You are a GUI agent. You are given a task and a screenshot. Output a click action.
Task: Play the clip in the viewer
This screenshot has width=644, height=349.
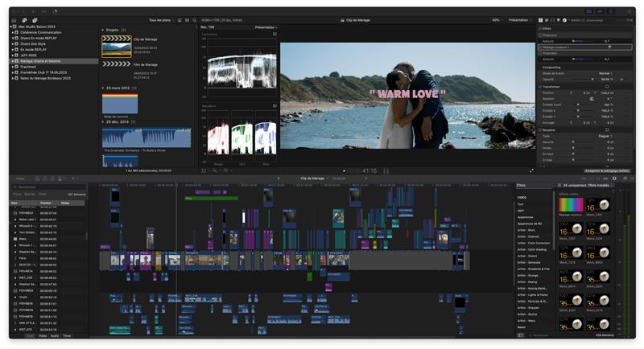[345, 170]
